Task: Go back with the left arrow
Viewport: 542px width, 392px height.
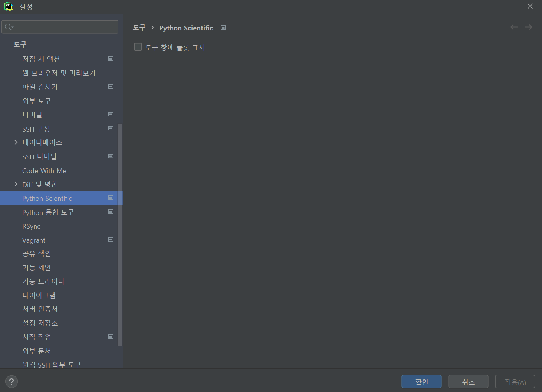Action: click(x=514, y=27)
